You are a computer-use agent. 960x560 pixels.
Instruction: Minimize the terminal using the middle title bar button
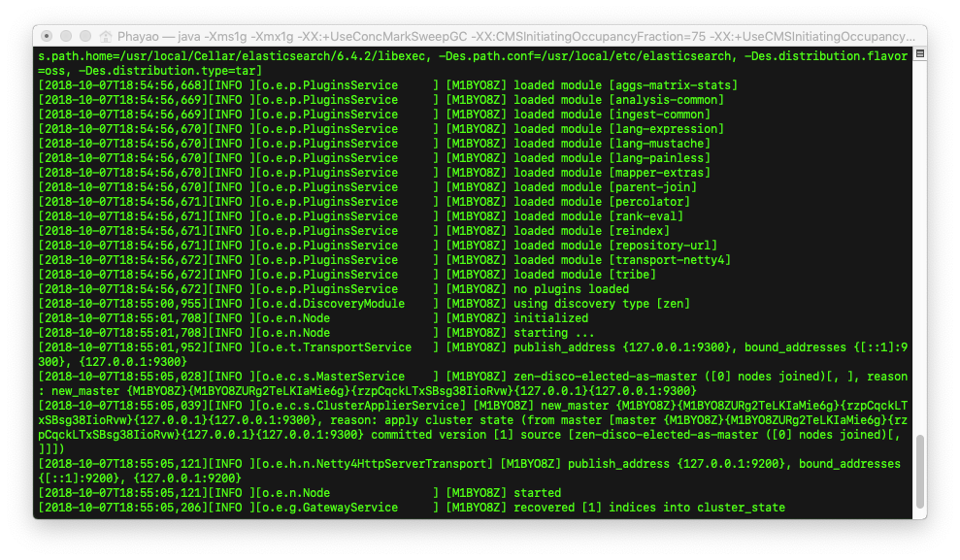(x=66, y=36)
